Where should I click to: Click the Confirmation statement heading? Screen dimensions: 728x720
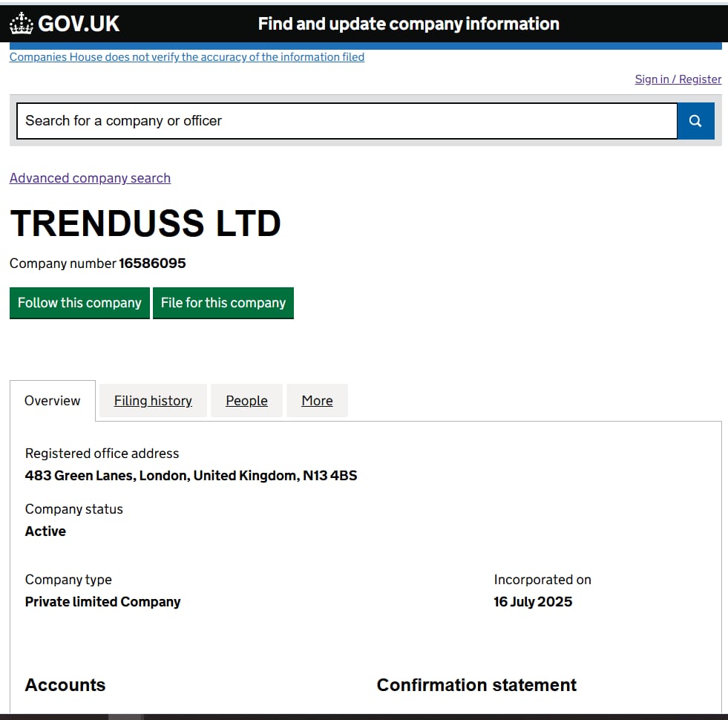pyautogui.click(x=476, y=685)
